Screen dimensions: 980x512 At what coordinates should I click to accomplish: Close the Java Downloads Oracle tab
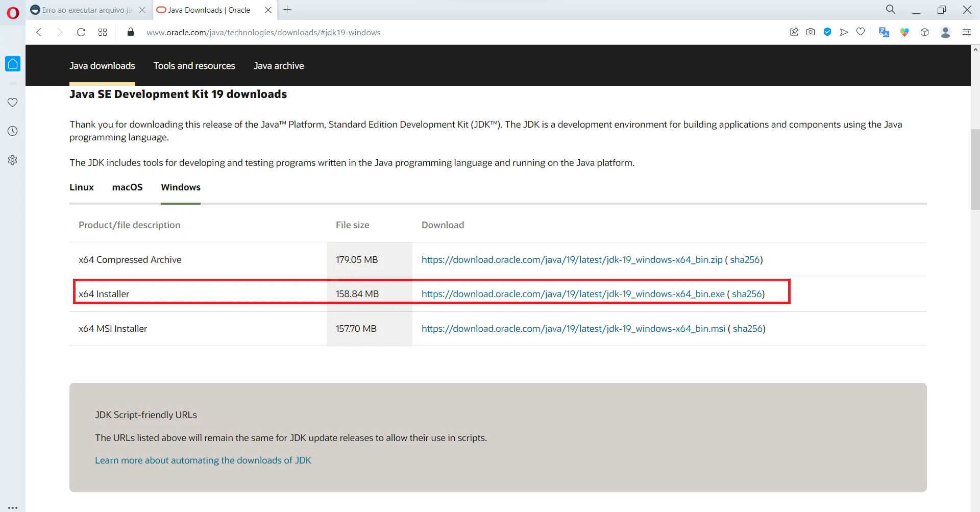point(268,10)
